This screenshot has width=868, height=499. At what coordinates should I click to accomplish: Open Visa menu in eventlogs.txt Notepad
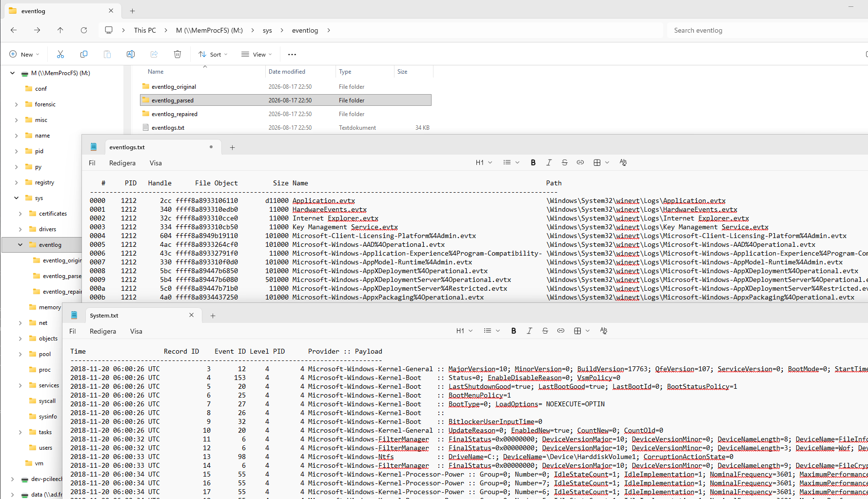[x=156, y=163]
